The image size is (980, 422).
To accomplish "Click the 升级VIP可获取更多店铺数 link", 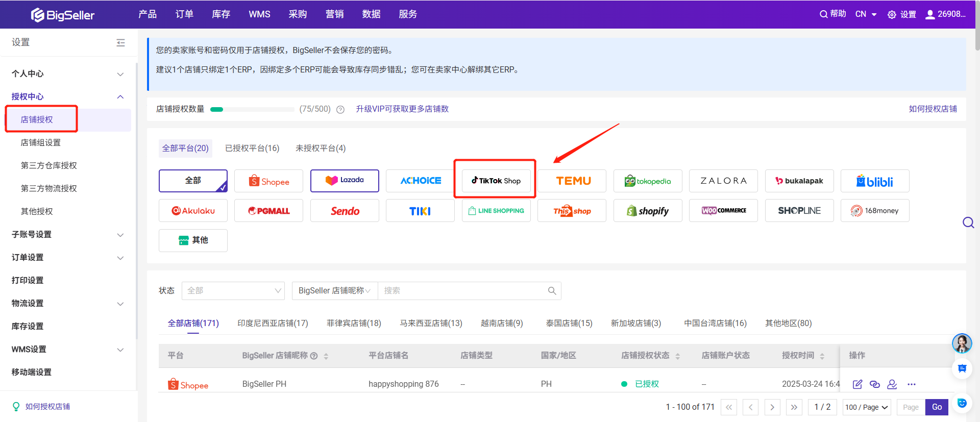I will tap(402, 109).
